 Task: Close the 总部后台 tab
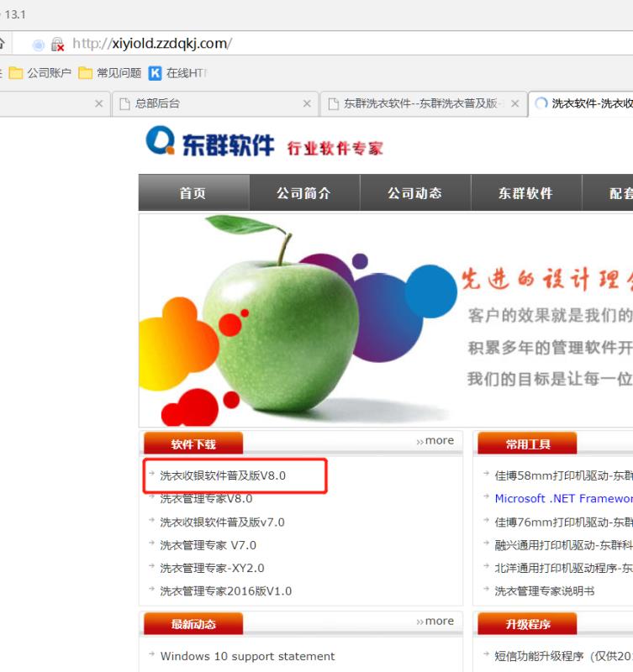[307, 103]
